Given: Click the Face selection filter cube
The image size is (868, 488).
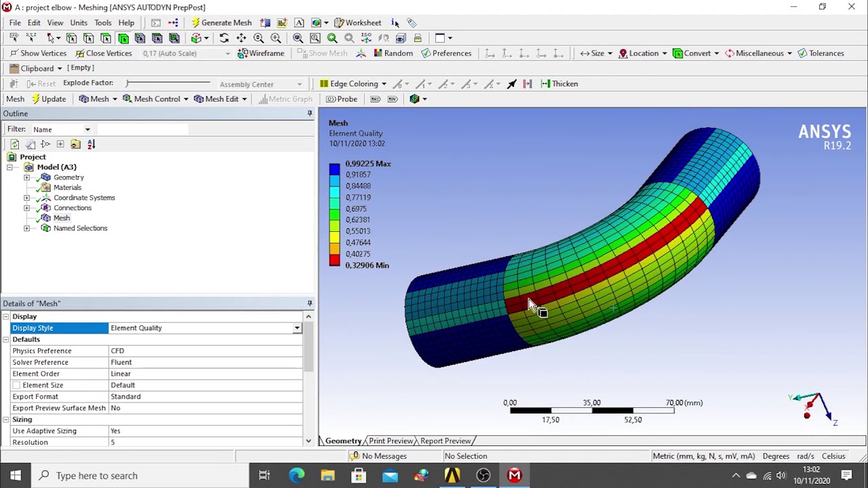Looking at the screenshot, I should point(106,38).
